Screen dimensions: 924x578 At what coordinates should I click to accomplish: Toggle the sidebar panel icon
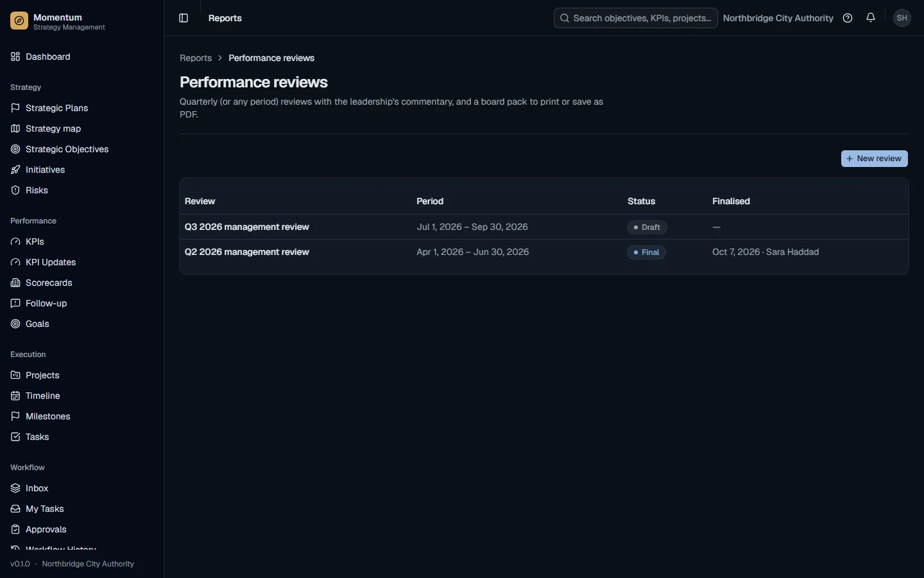point(184,18)
